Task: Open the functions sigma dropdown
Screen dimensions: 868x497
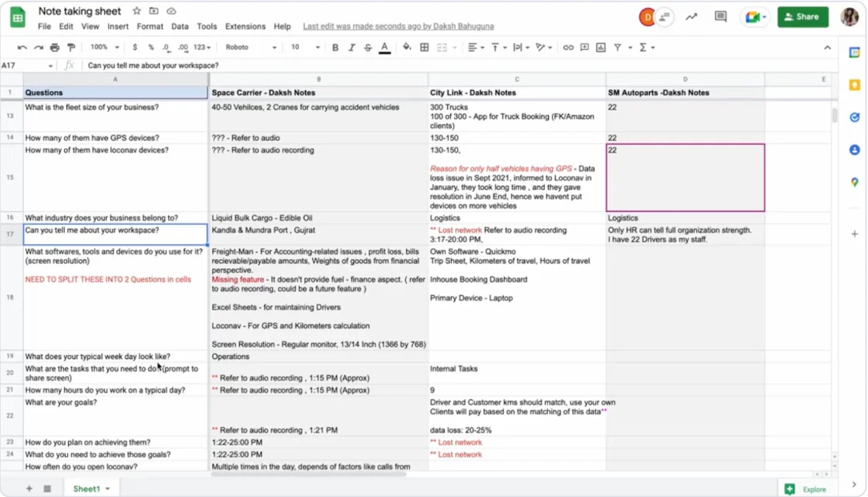Action: (x=647, y=48)
